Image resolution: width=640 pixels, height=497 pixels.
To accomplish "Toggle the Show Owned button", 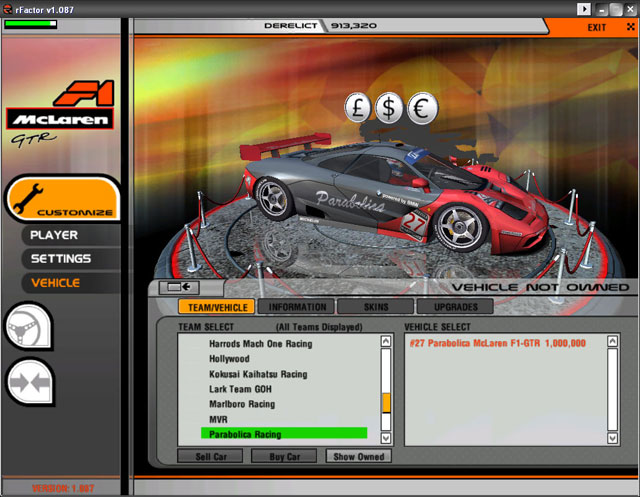I will pos(358,456).
